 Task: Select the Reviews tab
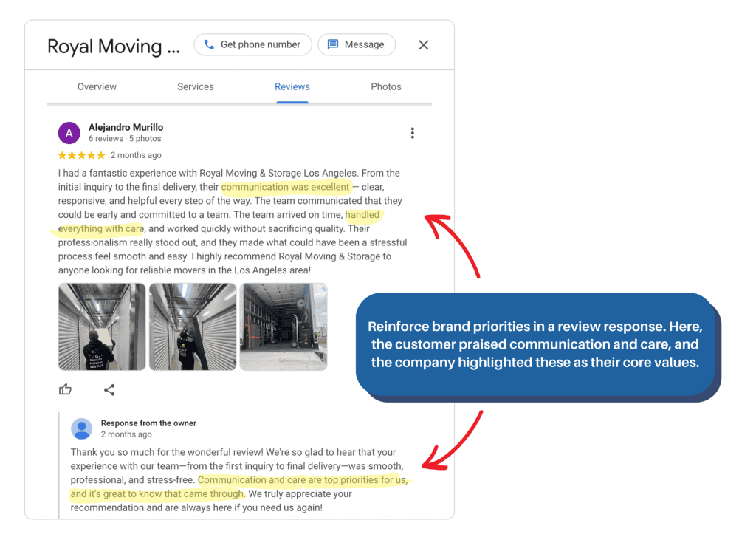pyautogui.click(x=292, y=86)
